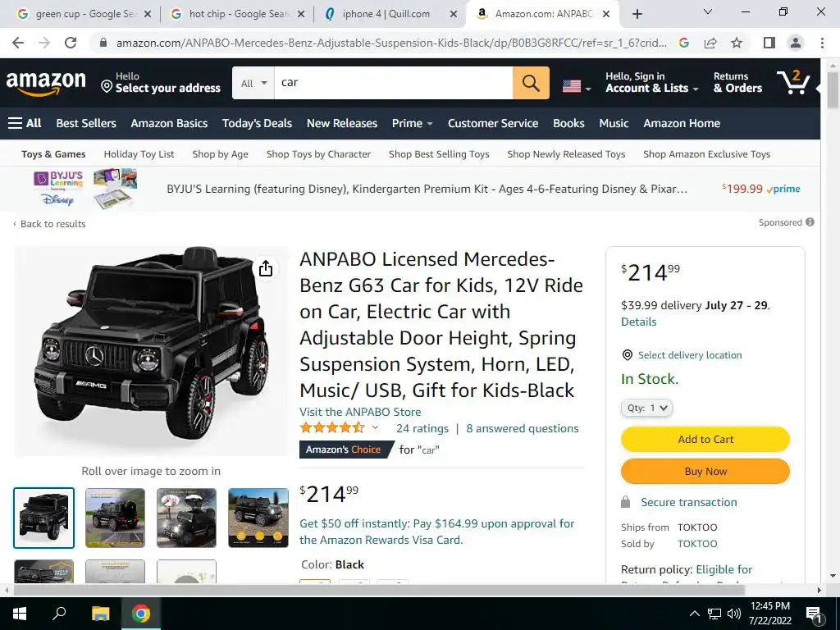Open the country flag language dropdown

point(577,85)
